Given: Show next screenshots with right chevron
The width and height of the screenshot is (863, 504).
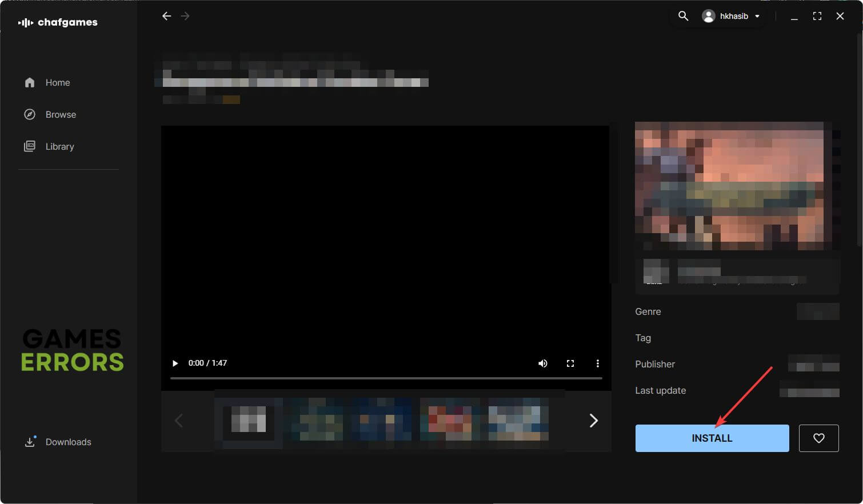Looking at the screenshot, I should click(593, 421).
